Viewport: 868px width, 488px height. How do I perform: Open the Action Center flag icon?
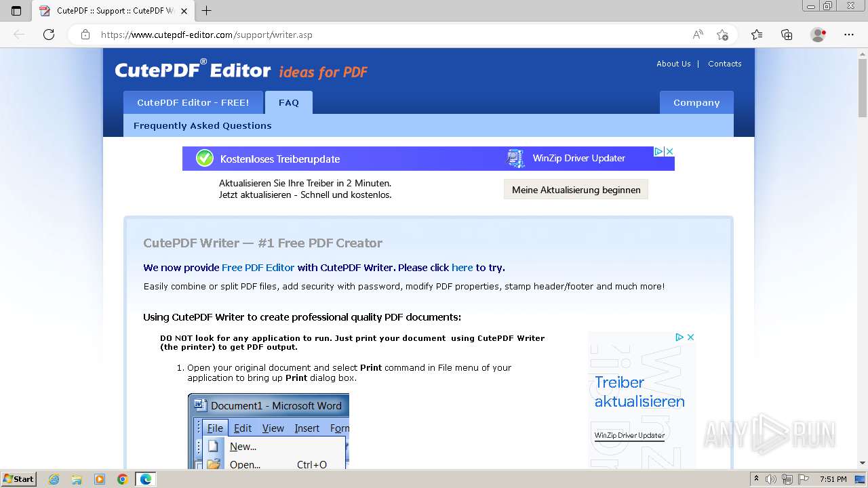802,479
